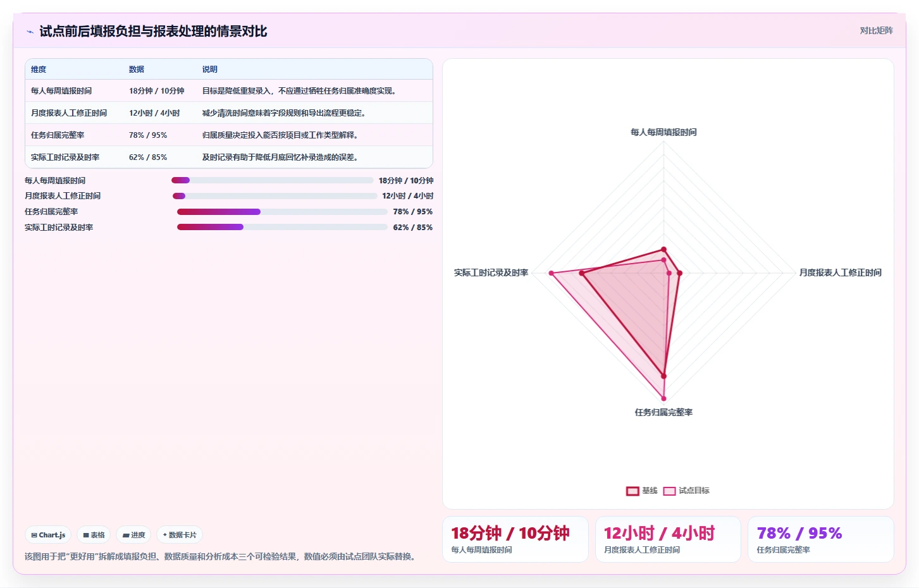This screenshot has width=919, height=588.
Task: Toggle the 基线 legend swatch
Action: pos(632,491)
